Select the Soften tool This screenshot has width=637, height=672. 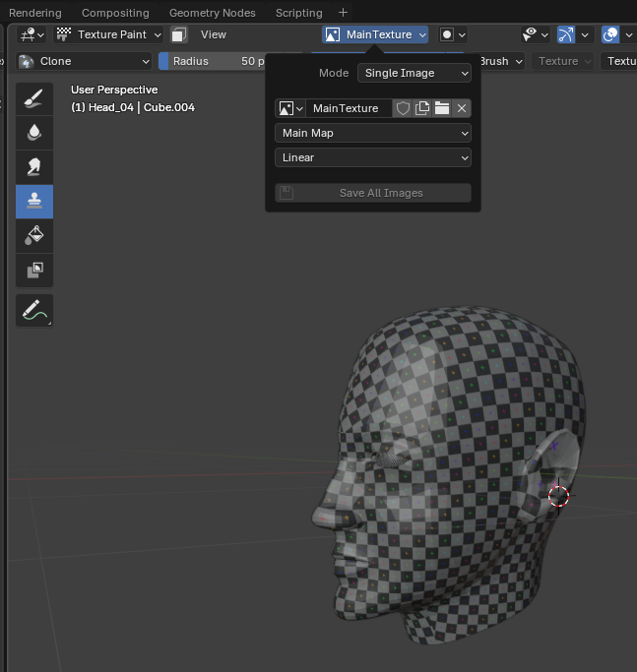click(x=34, y=132)
